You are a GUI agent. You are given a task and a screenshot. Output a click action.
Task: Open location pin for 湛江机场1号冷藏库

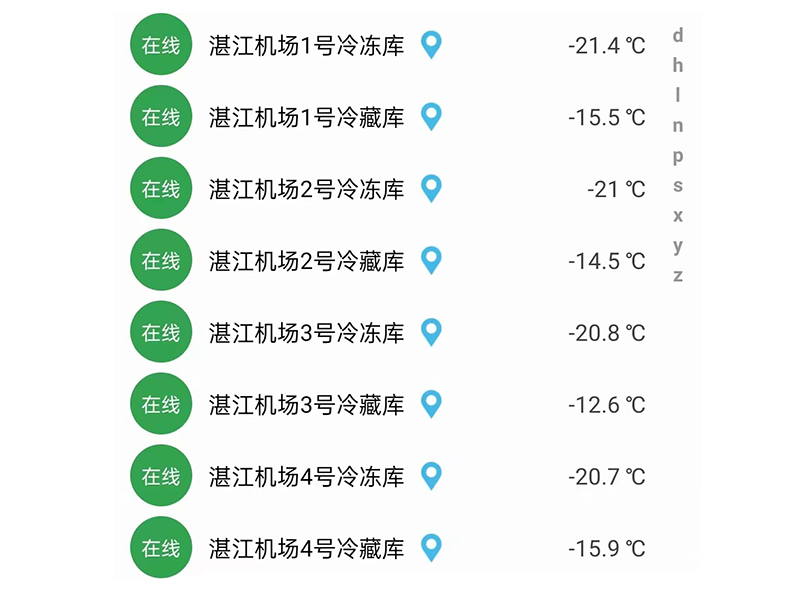431,117
